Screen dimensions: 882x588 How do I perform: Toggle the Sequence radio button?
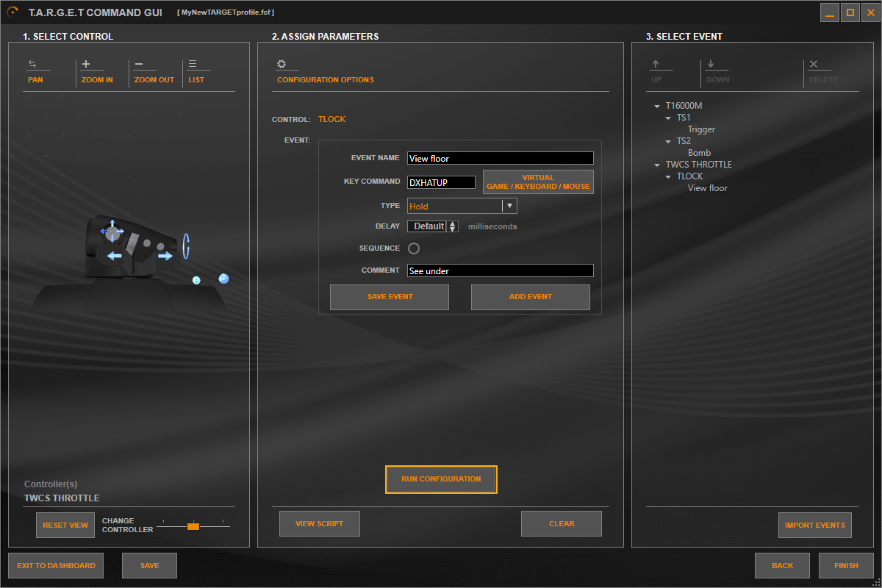tap(414, 248)
